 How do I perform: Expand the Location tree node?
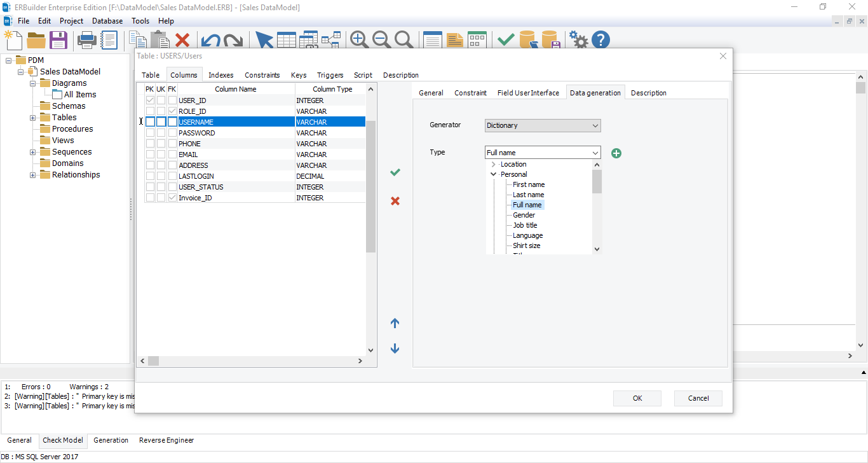pyautogui.click(x=493, y=164)
